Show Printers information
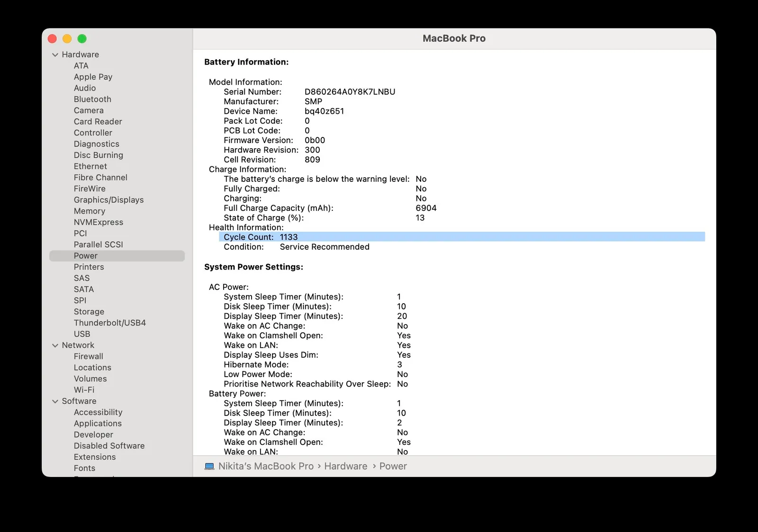 pos(89,267)
